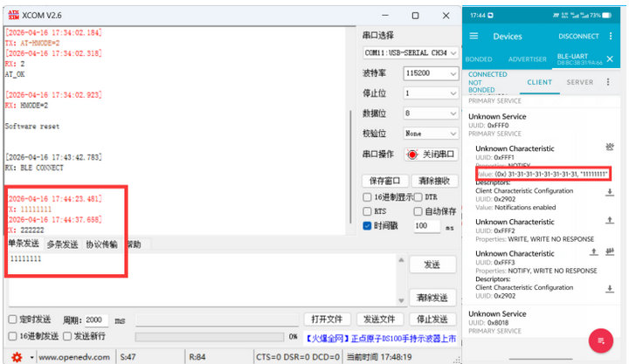The image size is (629, 364).
Task: Click the red serial port status indicator
Action: pyautogui.click(x=412, y=155)
